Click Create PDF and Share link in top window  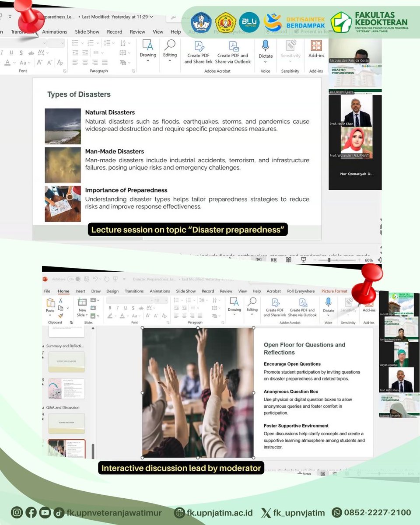pyautogui.click(x=198, y=52)
